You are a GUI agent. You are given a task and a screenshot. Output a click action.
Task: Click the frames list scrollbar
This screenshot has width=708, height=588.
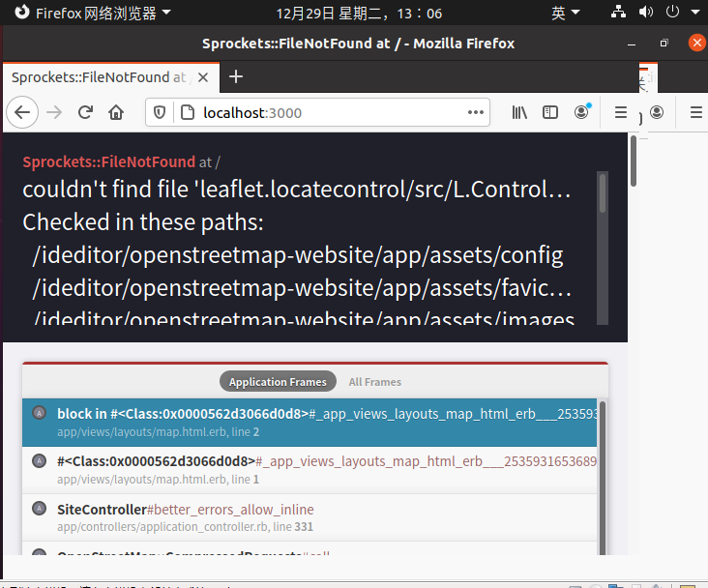click(x=603, y=477)
